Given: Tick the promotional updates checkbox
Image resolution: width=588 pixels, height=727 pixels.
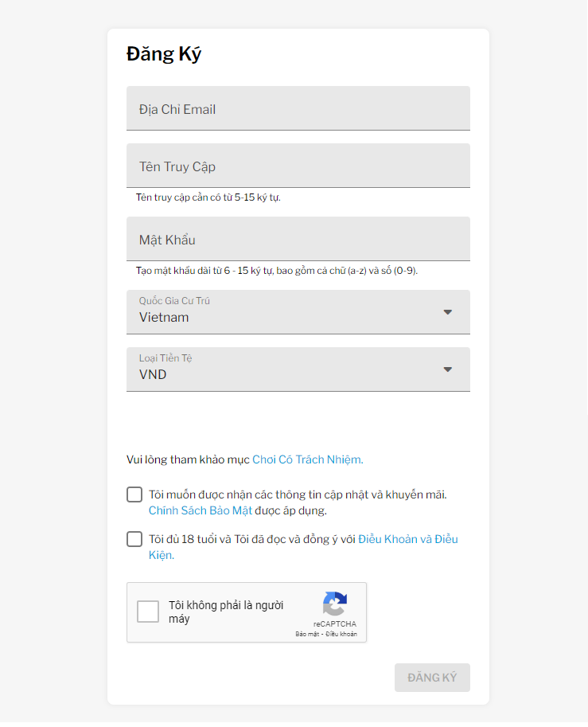Looking at the screenshot, I should tap(134, 494).
